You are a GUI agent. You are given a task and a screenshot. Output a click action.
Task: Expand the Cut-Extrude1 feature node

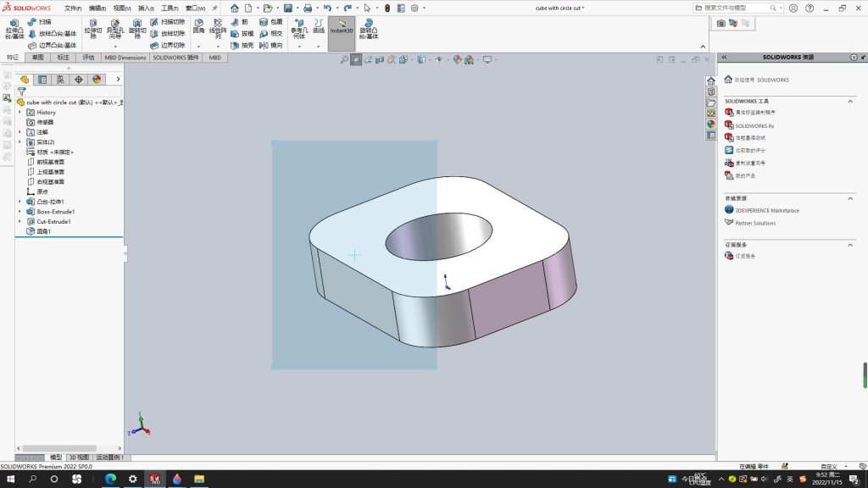20,221
